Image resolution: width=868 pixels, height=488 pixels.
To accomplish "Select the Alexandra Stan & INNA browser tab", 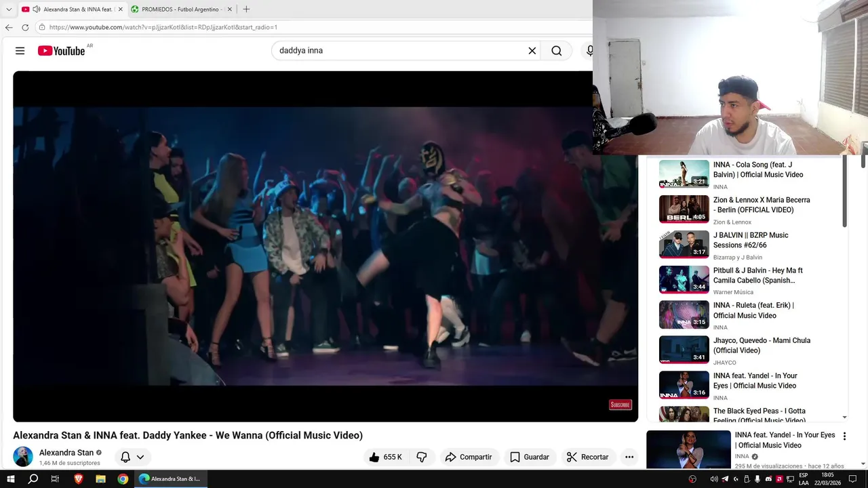I will 72,9.
